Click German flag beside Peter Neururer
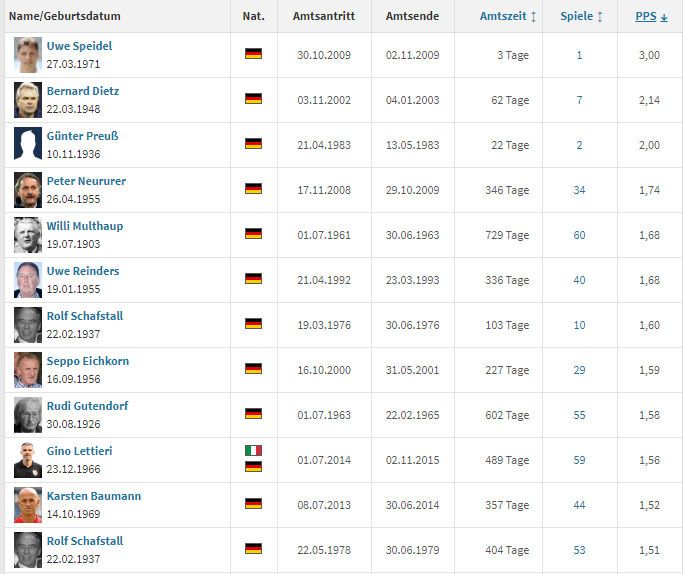The image size is (683, 574). [253, 188]
